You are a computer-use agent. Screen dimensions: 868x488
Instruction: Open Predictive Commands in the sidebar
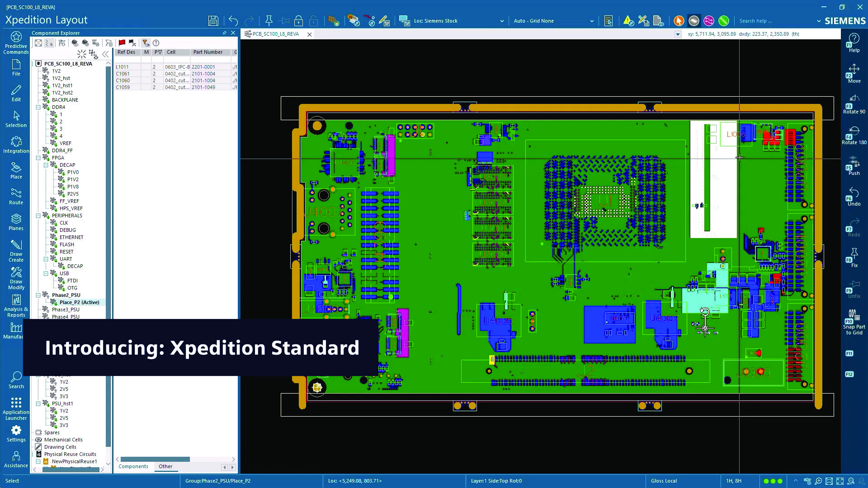point(16,43)
